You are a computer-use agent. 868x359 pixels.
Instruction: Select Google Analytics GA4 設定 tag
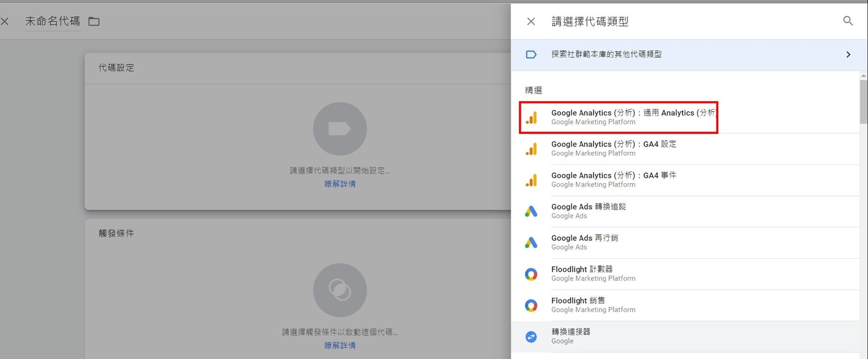click(685, 149)
